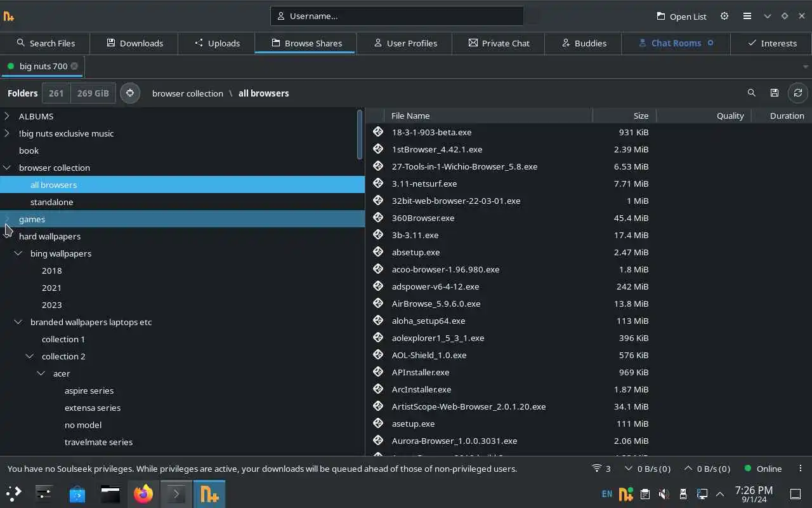Open the Online status selector
This screenshot has height=508, width=812.
click(x=763, y=469)
